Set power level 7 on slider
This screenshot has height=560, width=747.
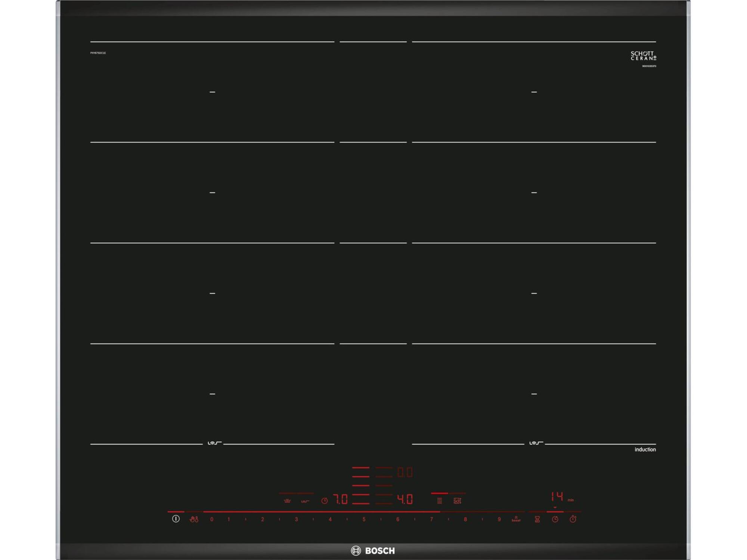coord(431,519)
